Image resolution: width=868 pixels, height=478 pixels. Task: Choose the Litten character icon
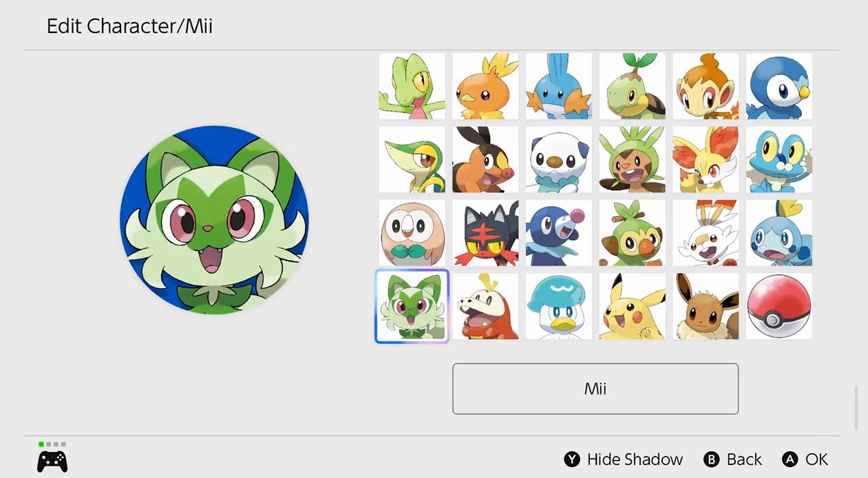pyautogui.click(x=485, y=233)
